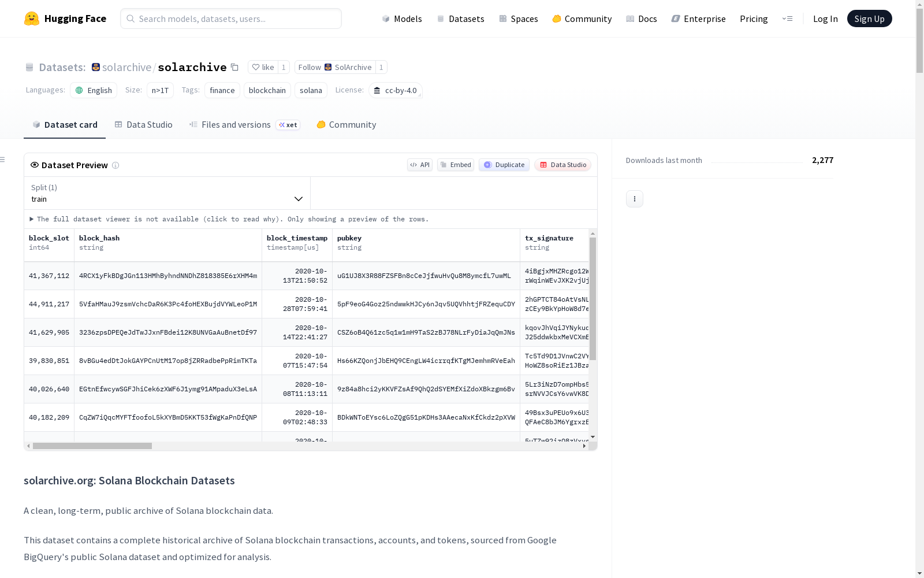Select the English language tag
Image resolution: width=924 pixels, height=578 pixels.
tap(94, 90)
